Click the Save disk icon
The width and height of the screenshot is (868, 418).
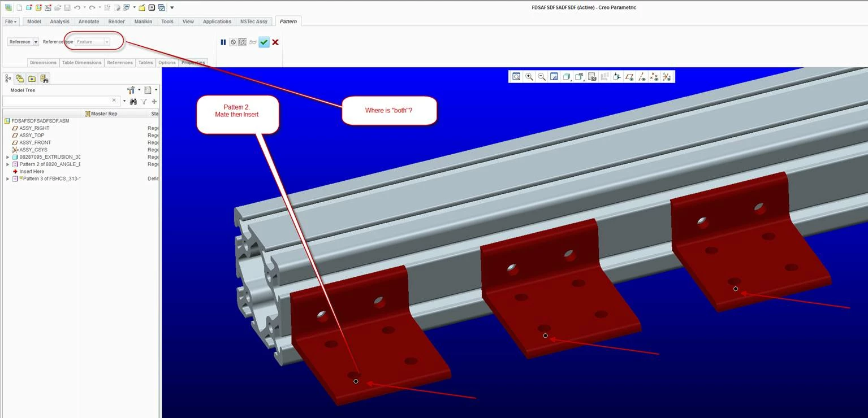tap(67, 8)
